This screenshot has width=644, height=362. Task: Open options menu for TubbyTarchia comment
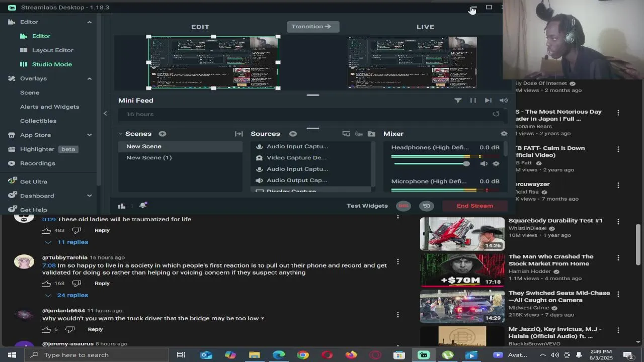pyautogui.click(x=398, y=261)
